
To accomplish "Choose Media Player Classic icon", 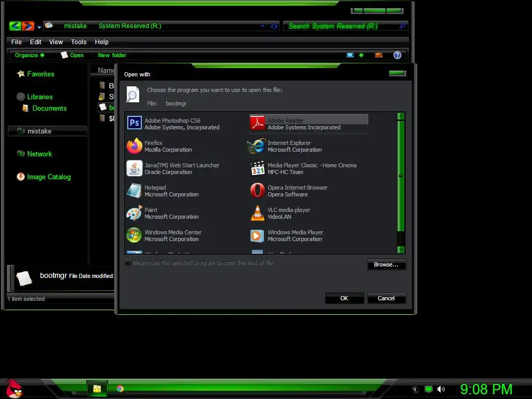I will coord(258,168).
